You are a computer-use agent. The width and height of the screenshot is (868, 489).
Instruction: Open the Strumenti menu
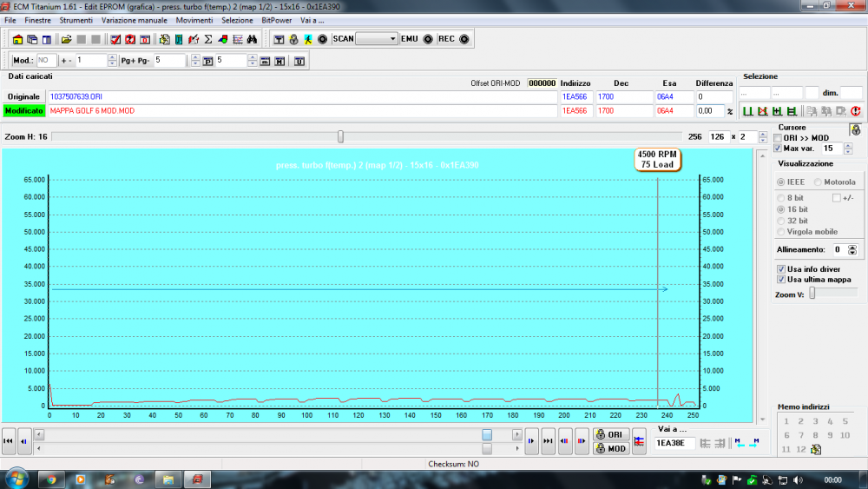point(76,19)
